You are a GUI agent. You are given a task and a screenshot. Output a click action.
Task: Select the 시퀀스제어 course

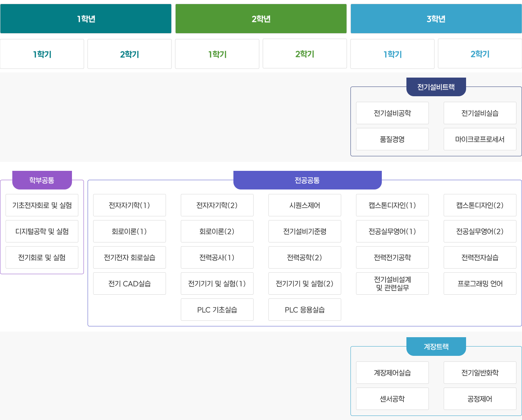pos(305,205)
